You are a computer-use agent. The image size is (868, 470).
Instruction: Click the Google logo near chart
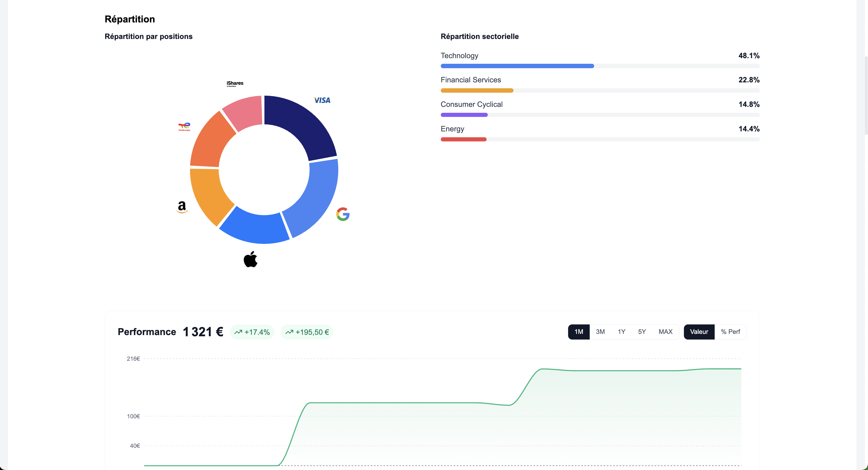point(343,214)
